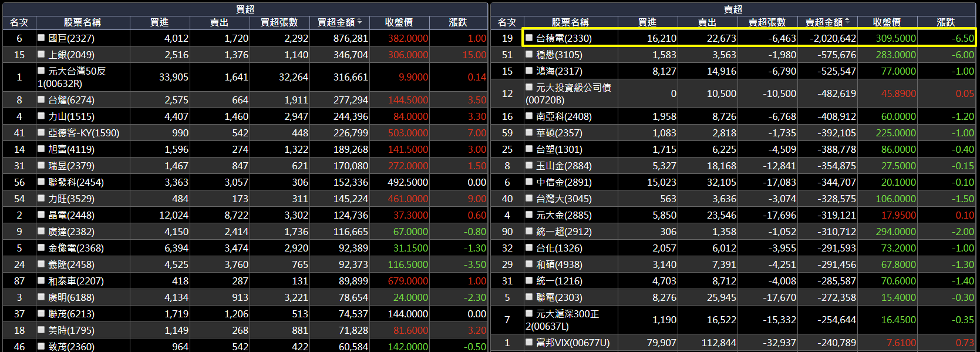This screenshot has height=352, width=980.
Task: Mark the checkbox for 晶電(2448)
Action: pyautogui.click(x=41, y=214)
